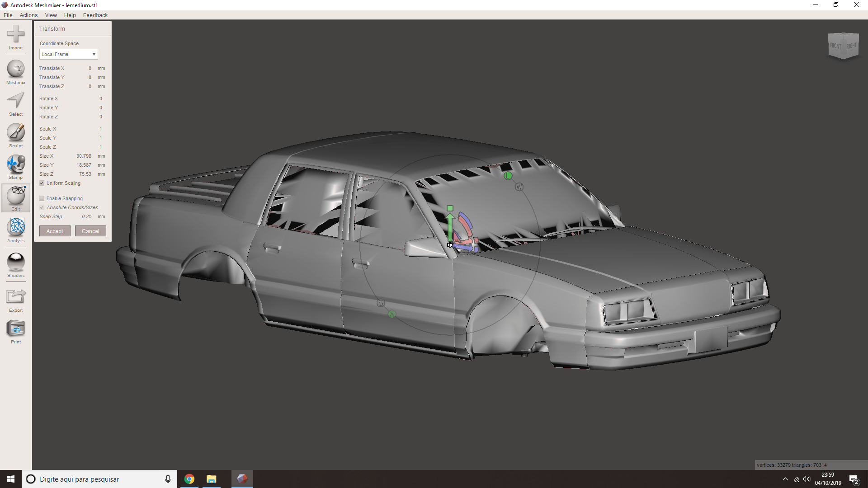The image size is (868, 488).
Task: Click the green translate arrow handle
Action: tap(450, 226)
